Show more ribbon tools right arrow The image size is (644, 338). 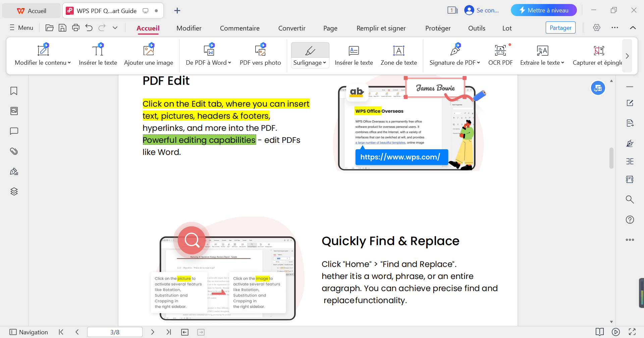627,56
